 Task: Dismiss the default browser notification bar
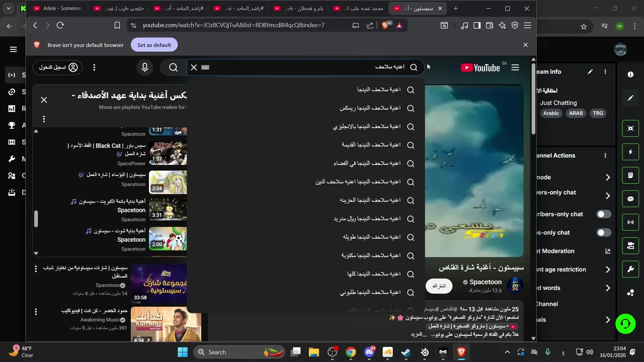coord(525,45)
